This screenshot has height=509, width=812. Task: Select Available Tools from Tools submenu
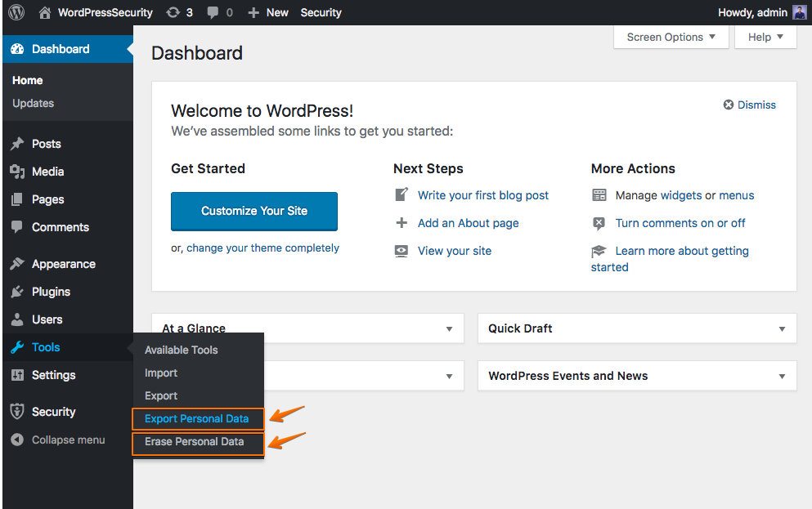[x=182, y=350]
